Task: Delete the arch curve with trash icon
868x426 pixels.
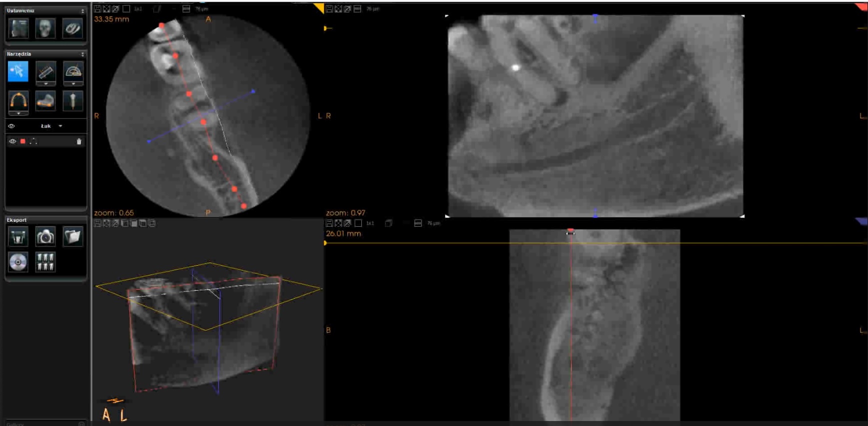Action: (79, 142)
